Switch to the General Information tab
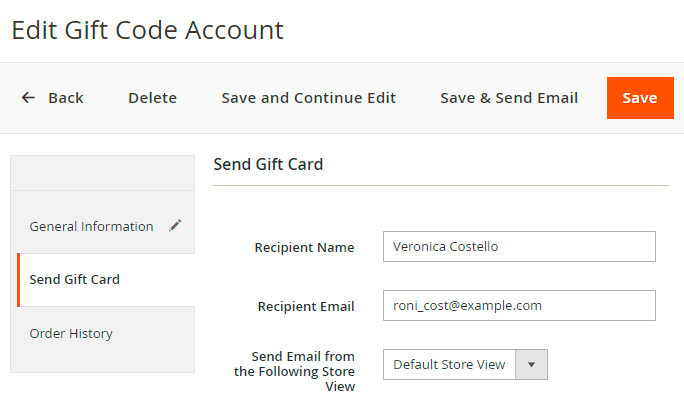Screen dimensions: 684x409 coord(91,226)
